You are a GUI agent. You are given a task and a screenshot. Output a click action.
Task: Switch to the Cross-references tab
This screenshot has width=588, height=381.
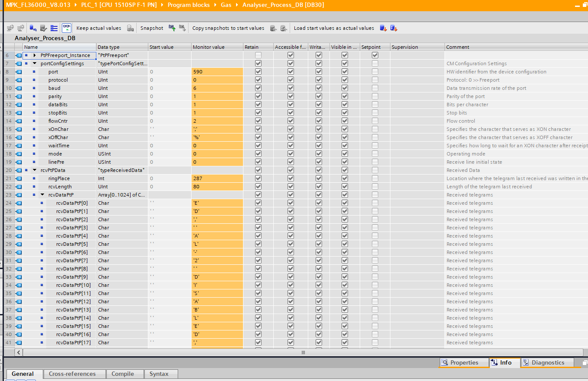point(72,374)
